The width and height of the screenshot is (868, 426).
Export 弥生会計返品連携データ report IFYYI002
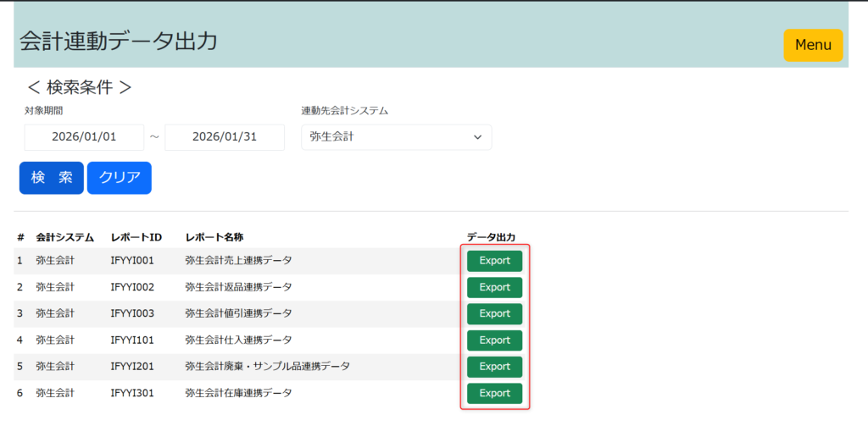pos(494,287)
